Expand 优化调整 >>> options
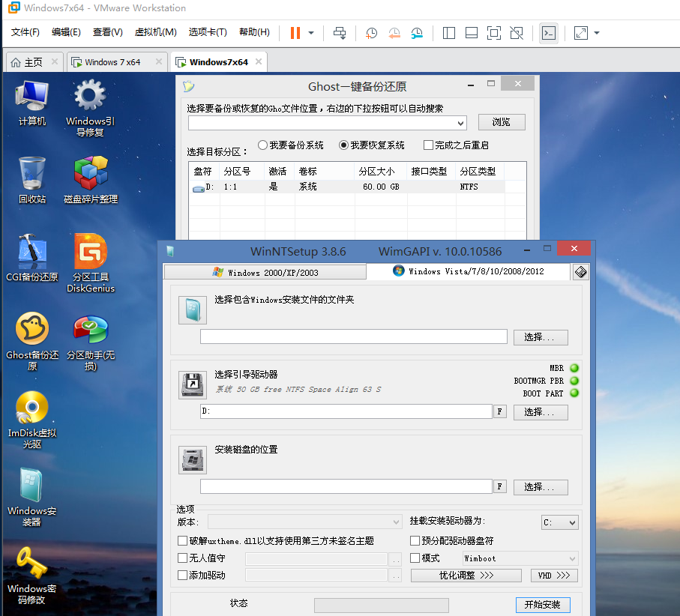The width and height of the screenshot is (680, 616). (466, 576)
